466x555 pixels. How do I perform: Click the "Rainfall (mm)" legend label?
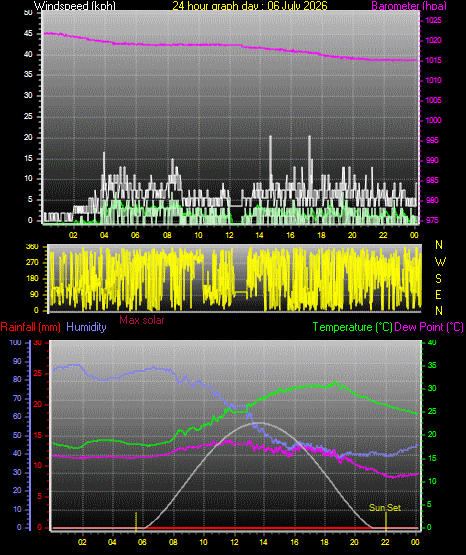(30, 327)
